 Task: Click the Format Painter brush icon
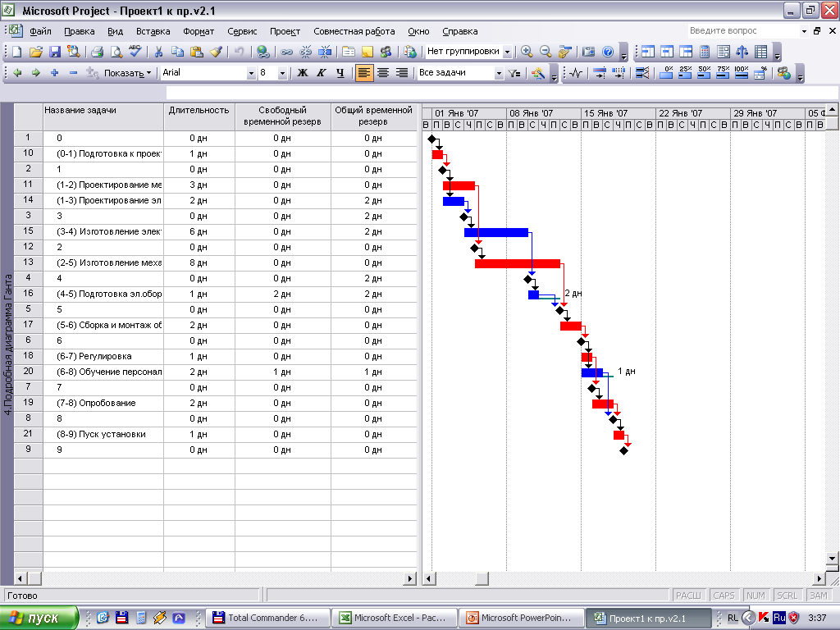point(216,52)
